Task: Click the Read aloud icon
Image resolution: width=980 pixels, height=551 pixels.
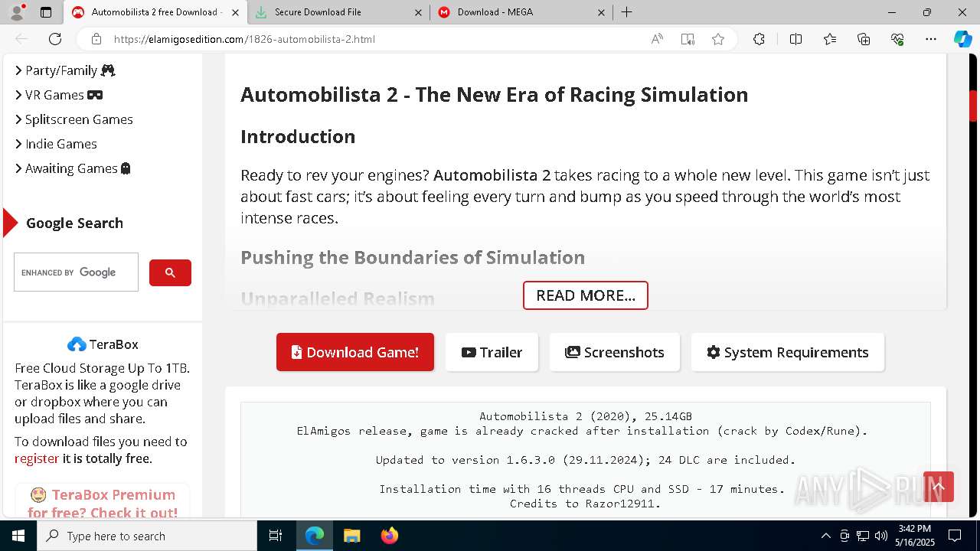Action: pyautogui.click(x=657, y=39)
